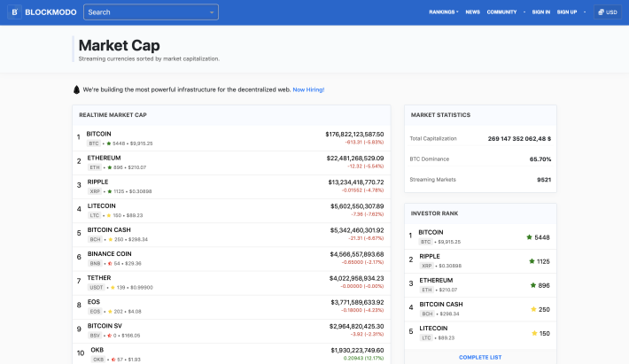Open the News page

472,12
